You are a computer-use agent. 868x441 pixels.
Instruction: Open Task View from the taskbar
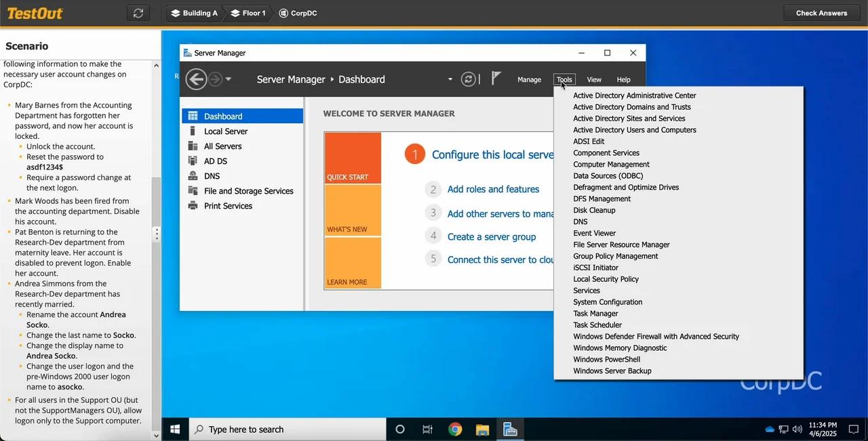427,429
